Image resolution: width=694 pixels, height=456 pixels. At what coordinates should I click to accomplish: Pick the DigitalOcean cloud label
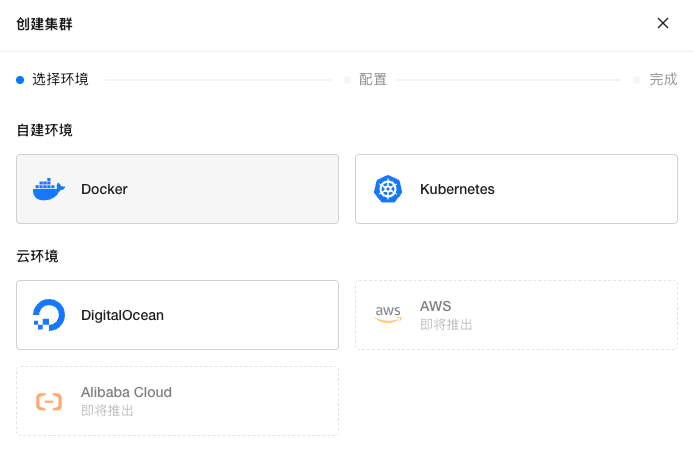click(x=122, y=315)
